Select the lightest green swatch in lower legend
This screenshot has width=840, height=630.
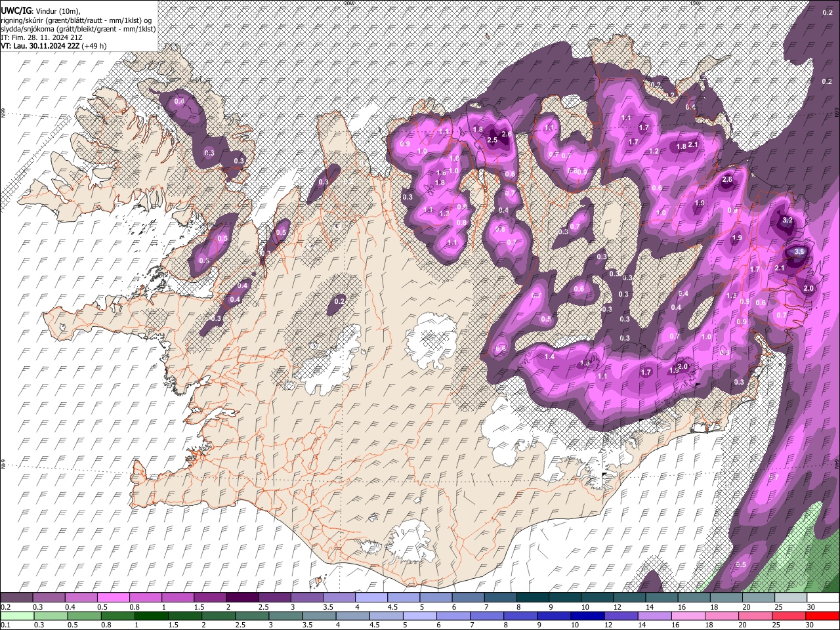(16, 616)
